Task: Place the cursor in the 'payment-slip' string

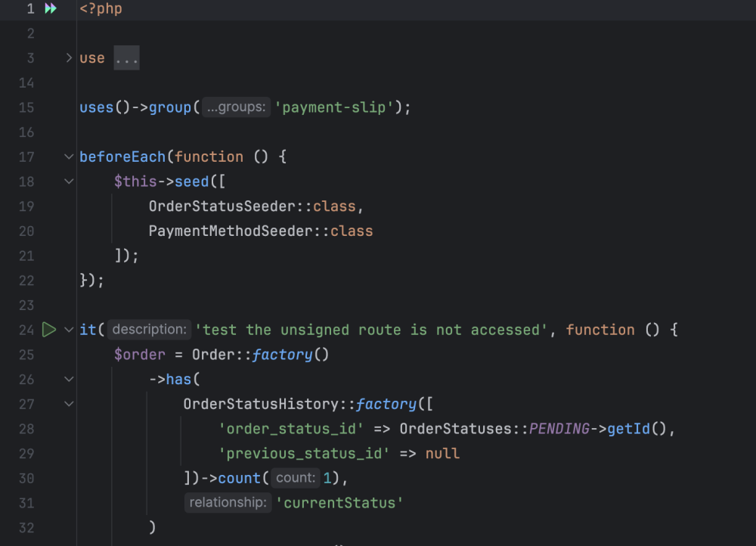Action: (334, 107)
